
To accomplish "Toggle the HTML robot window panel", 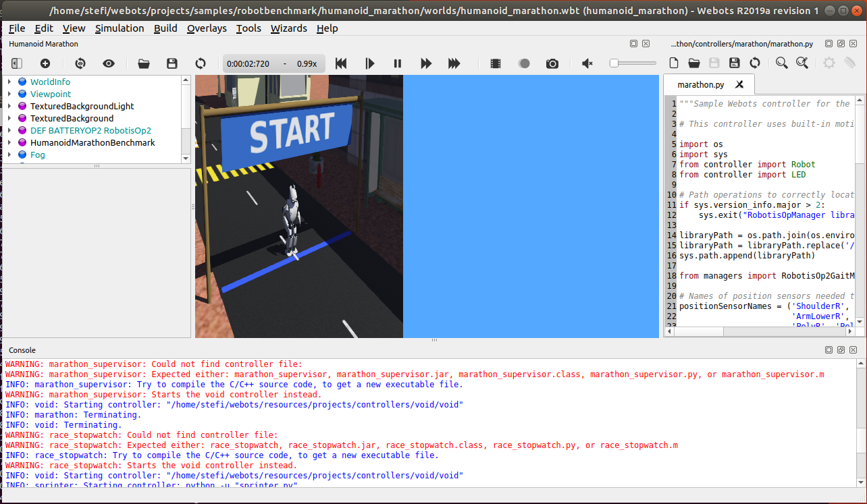I will pyautogui.click(x=15, y=63).
